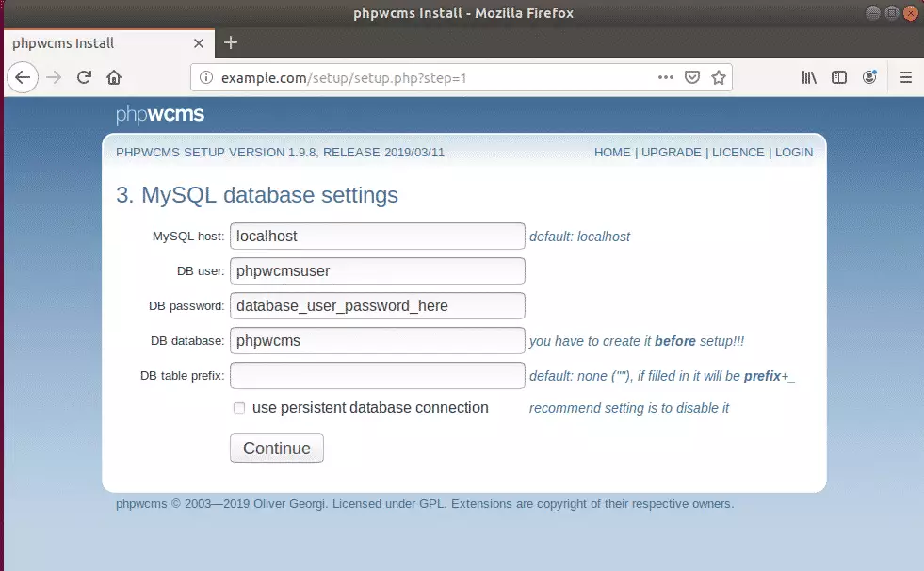
Task: Open the Firefox hamburger menu
Action: click(906, 77)
